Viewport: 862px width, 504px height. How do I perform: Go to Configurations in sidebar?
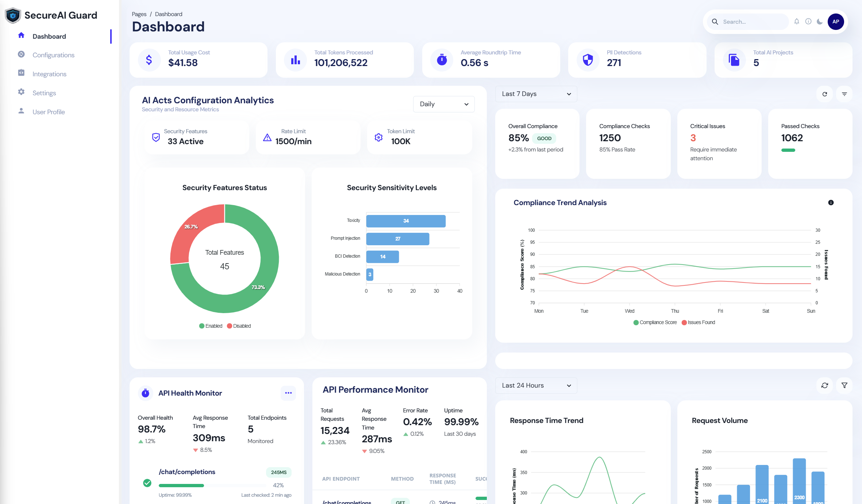coord(53,55)
